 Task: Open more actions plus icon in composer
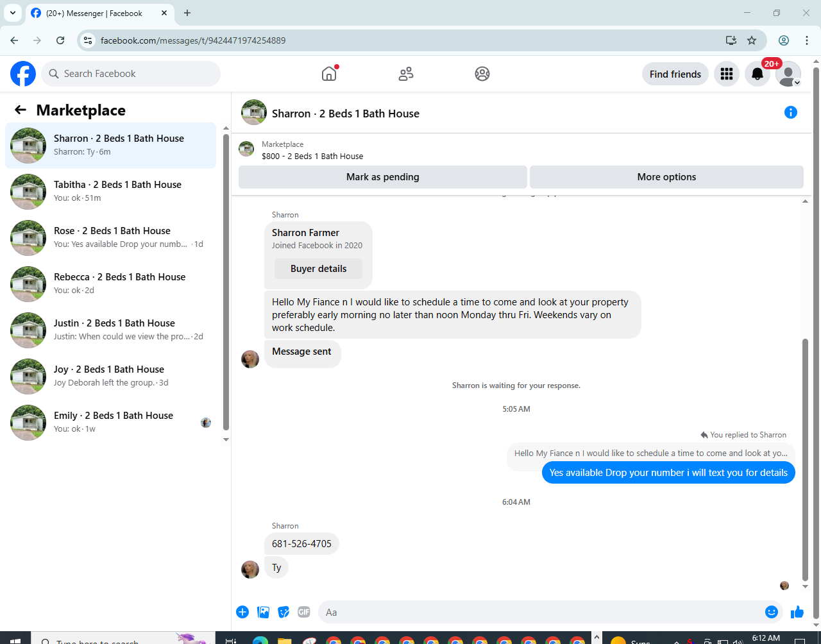click(x=242, y=612)
